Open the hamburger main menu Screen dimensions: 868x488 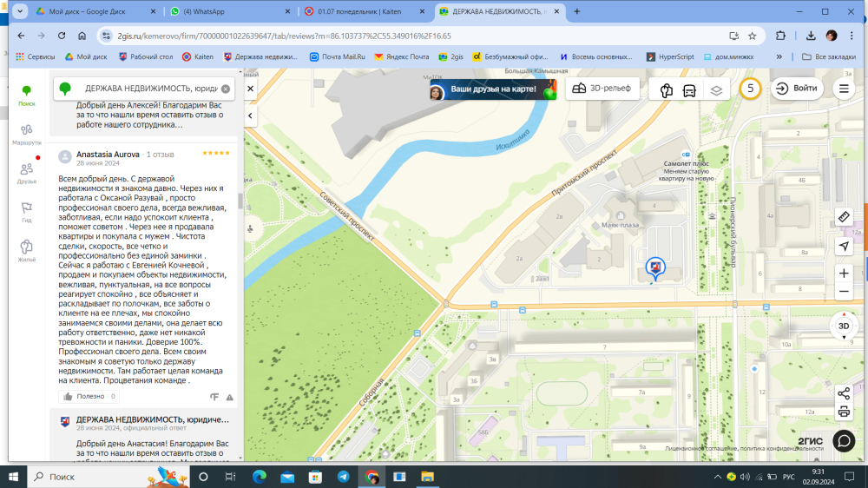click(844, 89)
